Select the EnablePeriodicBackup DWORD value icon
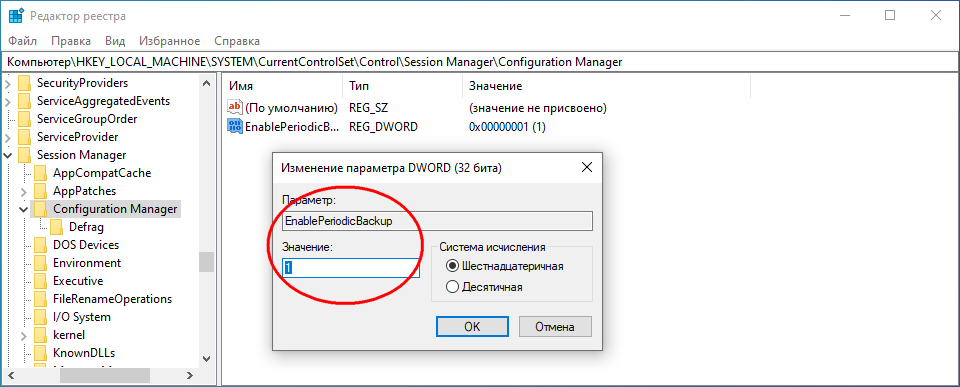This screenshot has height=387, width=960. pos(235,127)
